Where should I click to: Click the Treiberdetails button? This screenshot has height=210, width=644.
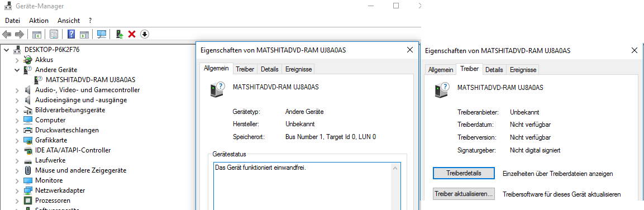[464, 174]
